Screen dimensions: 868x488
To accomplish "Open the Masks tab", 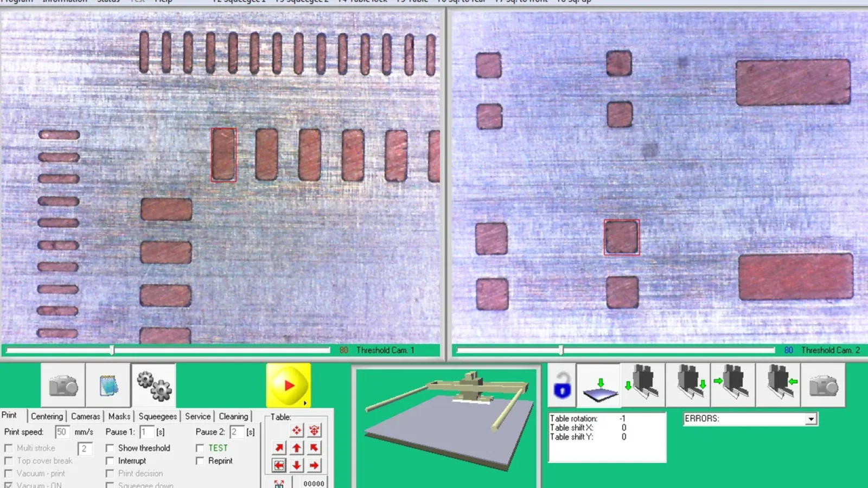I will click(119, 416).
